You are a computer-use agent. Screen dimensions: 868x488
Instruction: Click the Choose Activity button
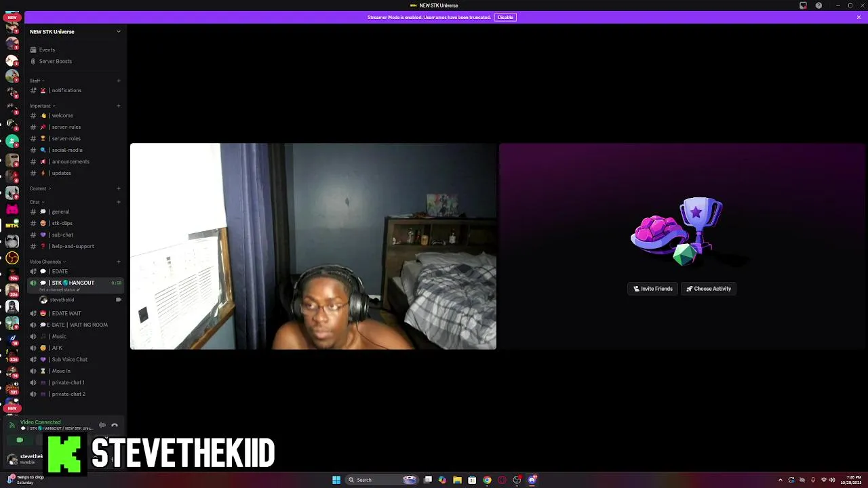(708, 289)
